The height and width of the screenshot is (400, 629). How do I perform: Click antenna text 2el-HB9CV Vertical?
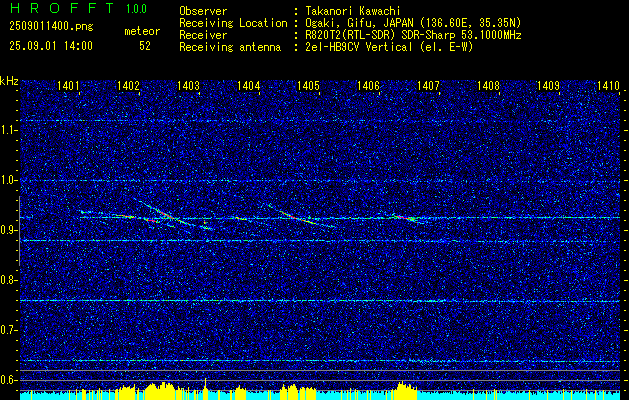pyautogui.click(x=359, y=47)
